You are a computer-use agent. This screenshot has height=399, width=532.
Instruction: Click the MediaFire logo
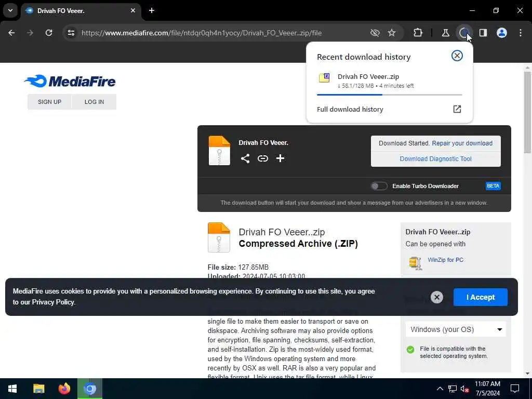coord(70,81)
